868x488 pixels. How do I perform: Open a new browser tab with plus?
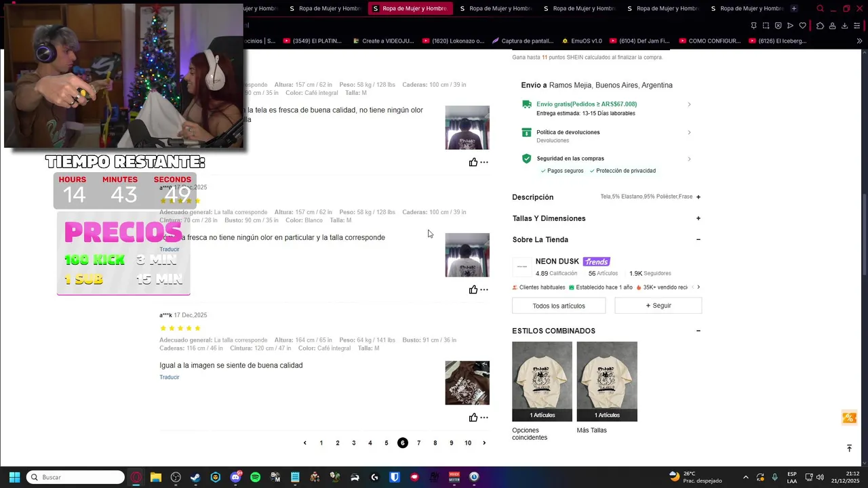coord(793,8)
